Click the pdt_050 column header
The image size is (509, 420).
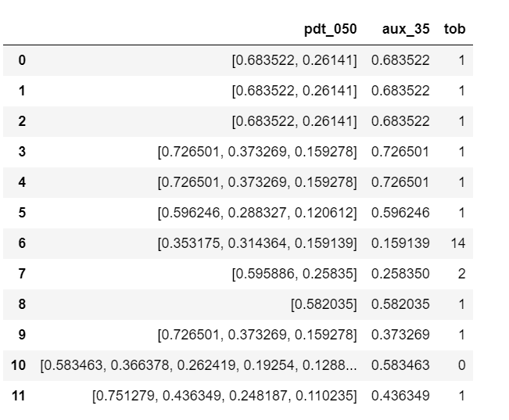[x=330, y=29]
